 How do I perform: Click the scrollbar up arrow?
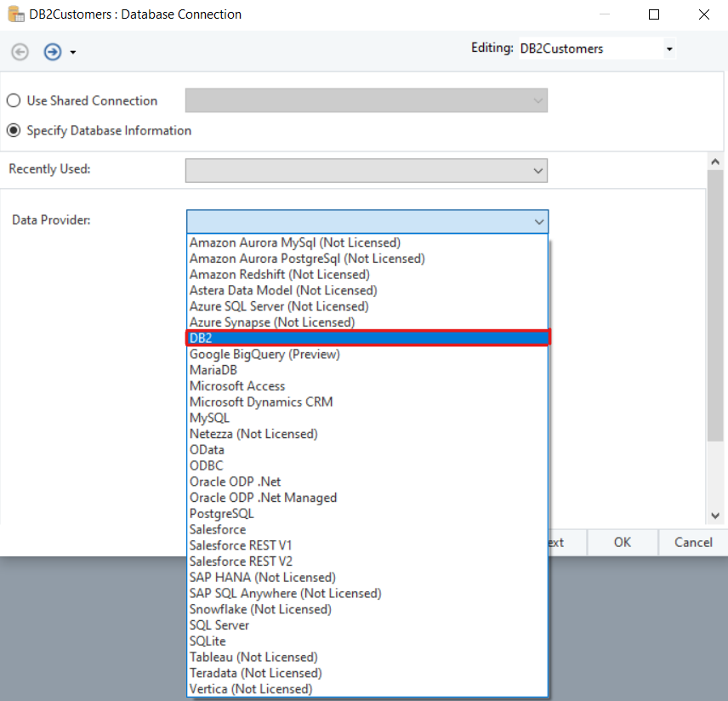715,162
